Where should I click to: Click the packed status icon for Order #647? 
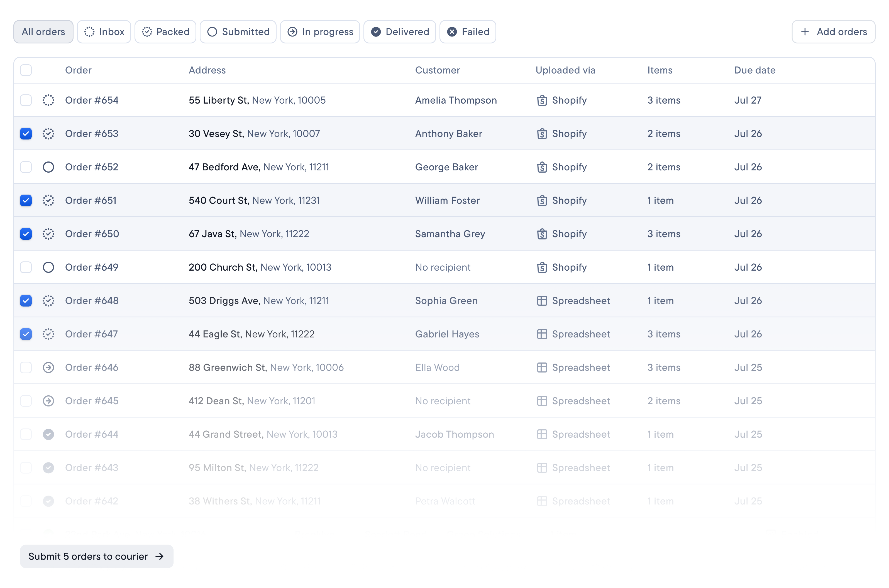point(48,334)
